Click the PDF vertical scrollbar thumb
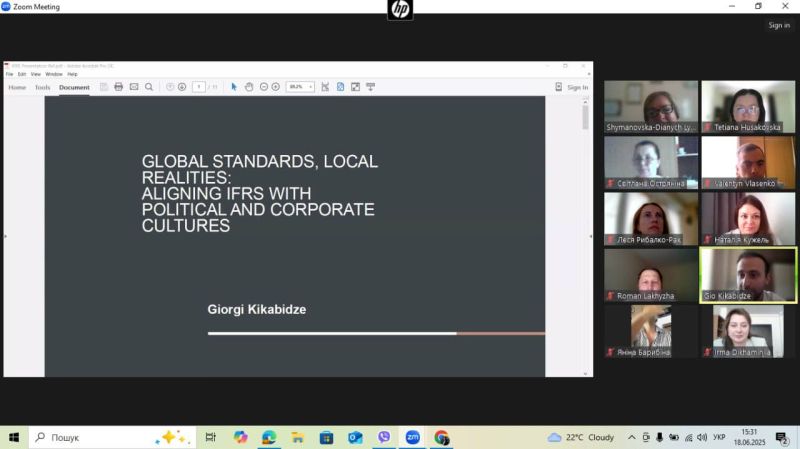Viewport: 800px width, 449px height. [585, 116]
